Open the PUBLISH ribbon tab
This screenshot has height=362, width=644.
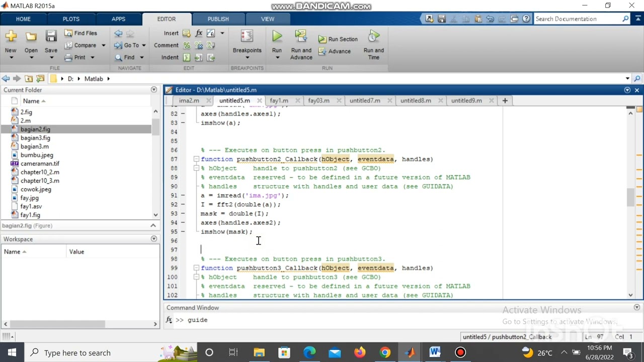(218, 19)
